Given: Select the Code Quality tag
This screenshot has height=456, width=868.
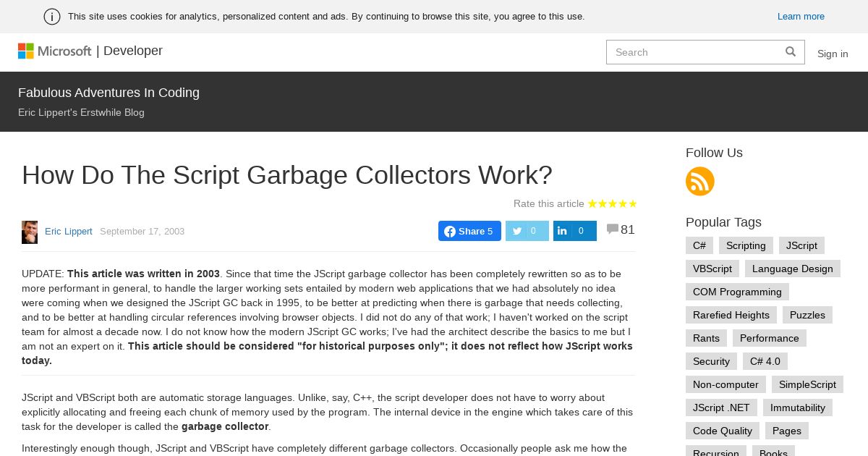Looking at the screenshot, I should [x=723, y=431].
